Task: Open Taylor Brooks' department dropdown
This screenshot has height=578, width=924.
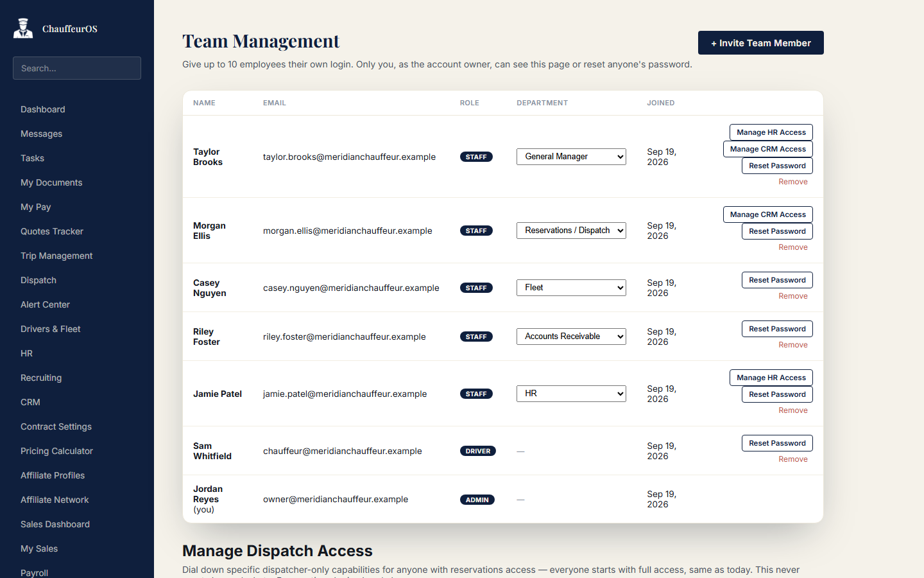Action: (x=571, y=157)
